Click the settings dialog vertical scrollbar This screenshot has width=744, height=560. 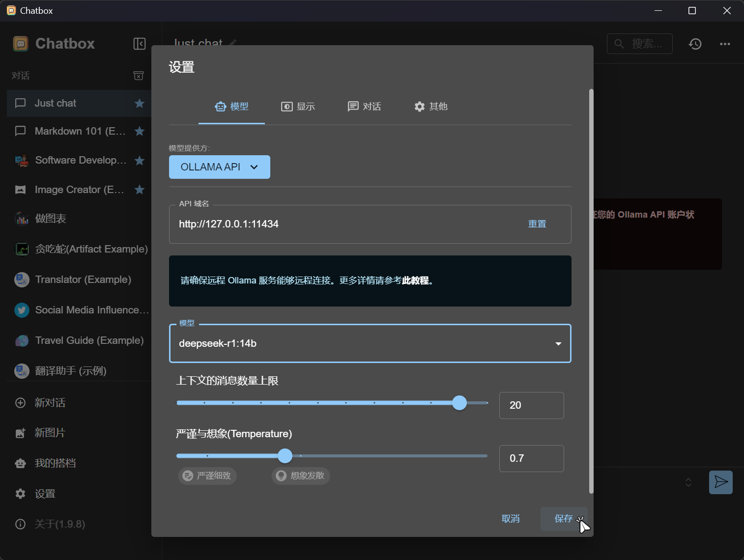tap(591, 291)
